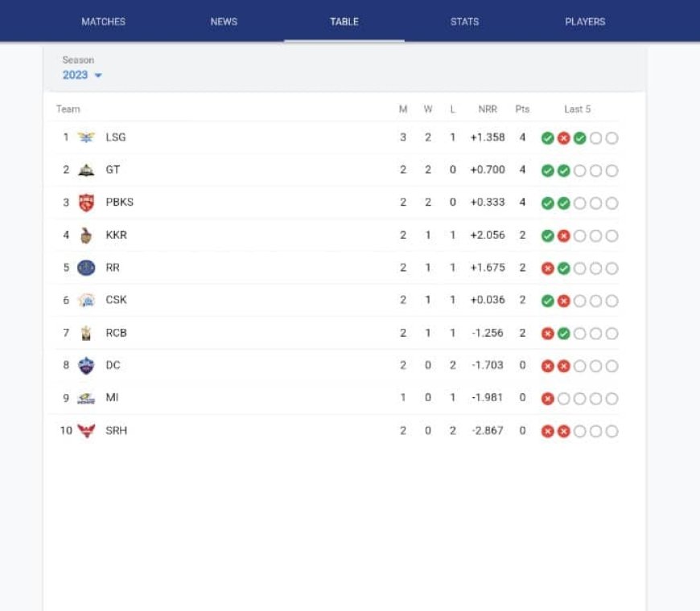The image size is (700, 611).
Task: Click the CSK team logo icon
Action: tap(86, 301)
